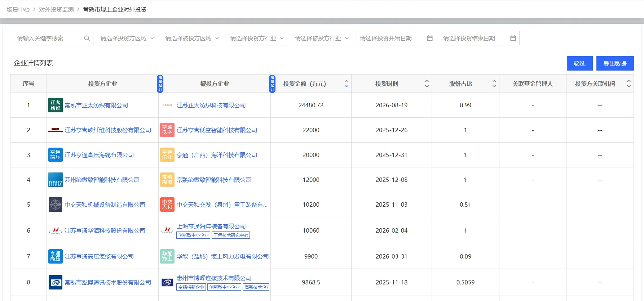Open calendar icon for investment end date
Screen dimensions: 644x301
click(x=513, y=38)
